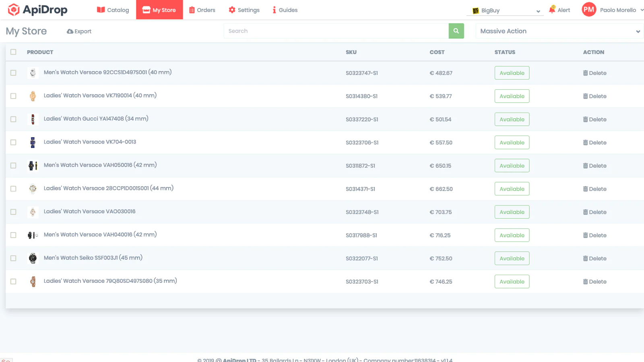Check the box for Men's Watch Seiko SSF003J1

[13, 258]
